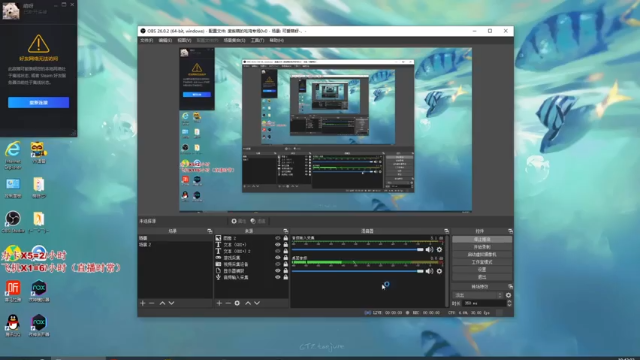Add a new source with plus icon

click(219, 303)
